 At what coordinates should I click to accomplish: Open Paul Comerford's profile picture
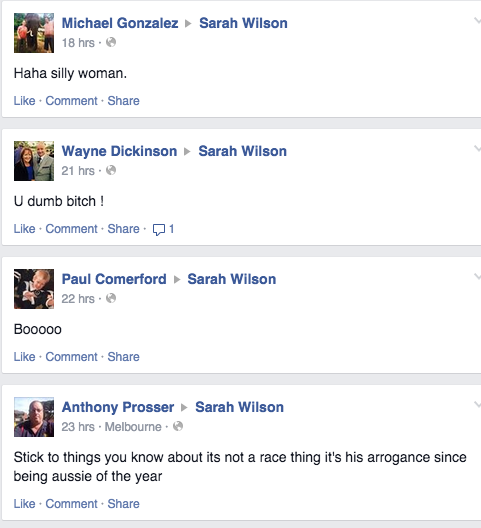(x=34, y=289)
